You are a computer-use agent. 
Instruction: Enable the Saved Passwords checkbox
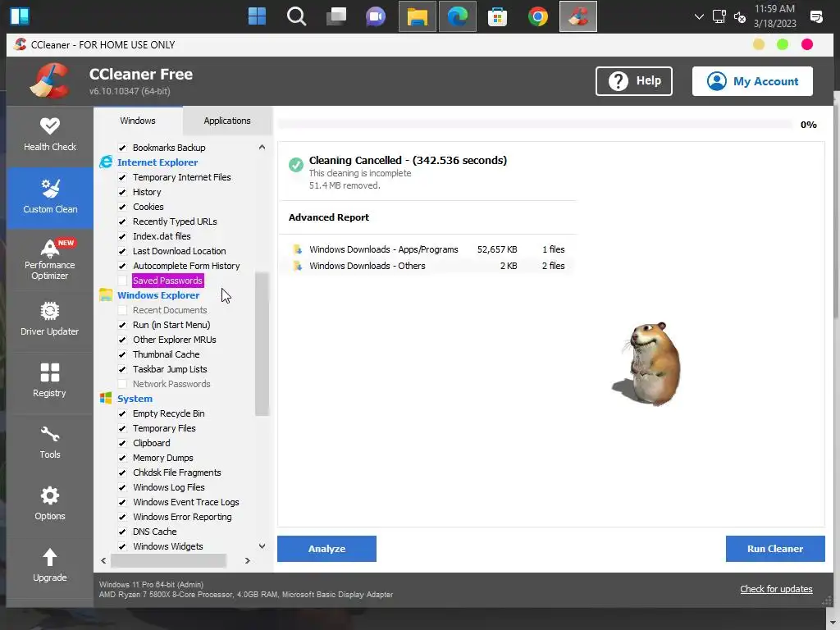[x=122, y=281]
